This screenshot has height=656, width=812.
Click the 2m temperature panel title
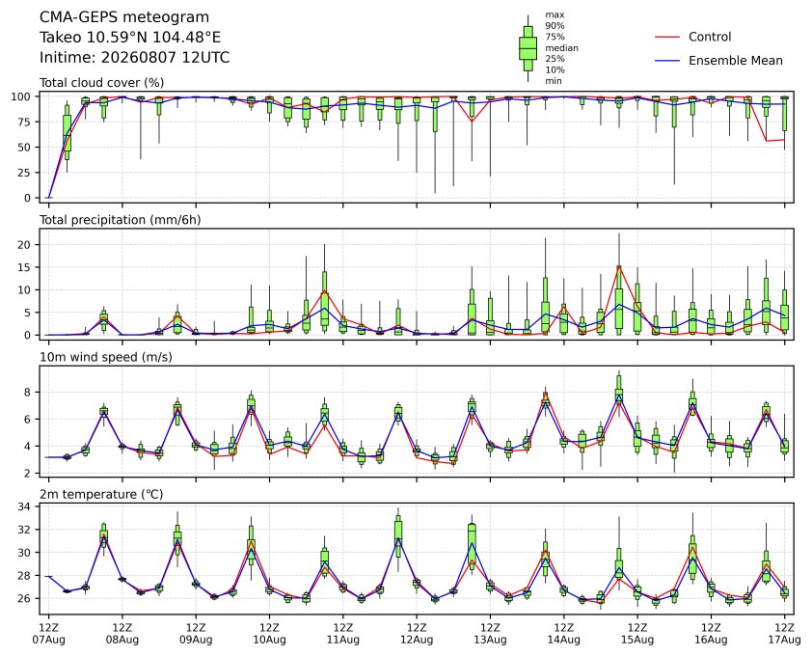[101, 495]
